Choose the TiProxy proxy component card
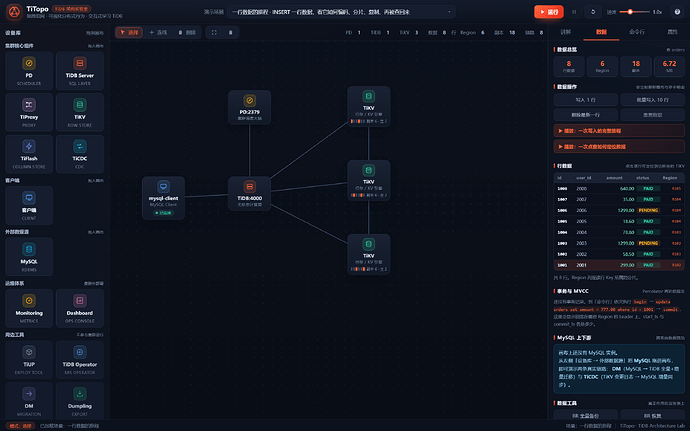 pos(29,112)
